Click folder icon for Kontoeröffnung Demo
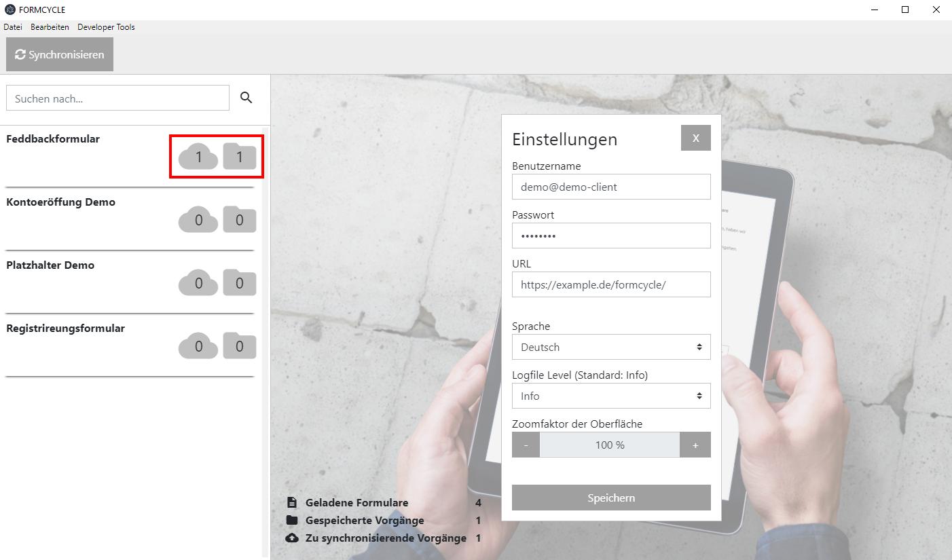 239,221
